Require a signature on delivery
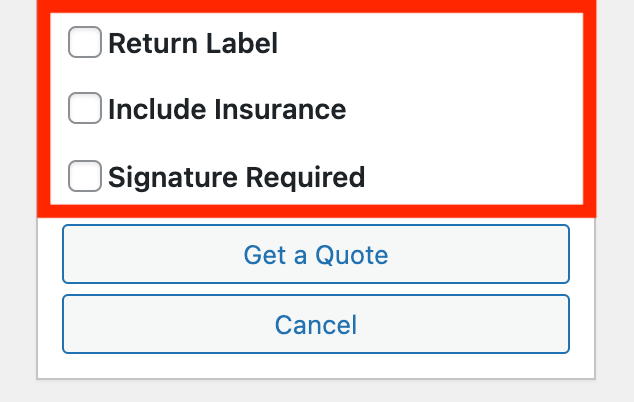Image resolution: width=634 pixels, height=402 pixels. 85,177
